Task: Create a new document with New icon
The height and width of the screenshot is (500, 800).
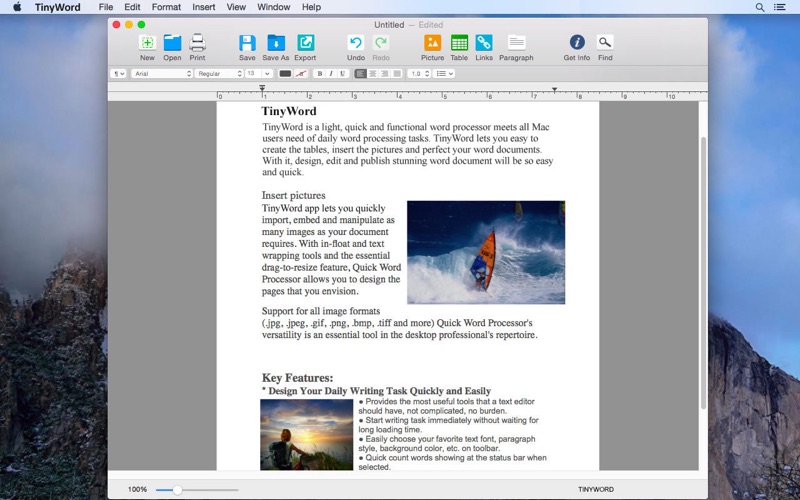Action: [x=147, y=43]
